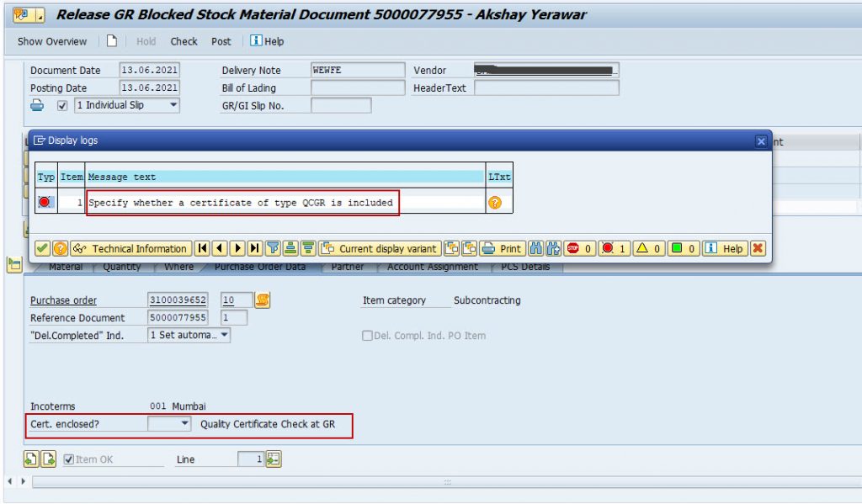Confirm log dialog with green checkmark
862x504 pixels.
point(42,248)
